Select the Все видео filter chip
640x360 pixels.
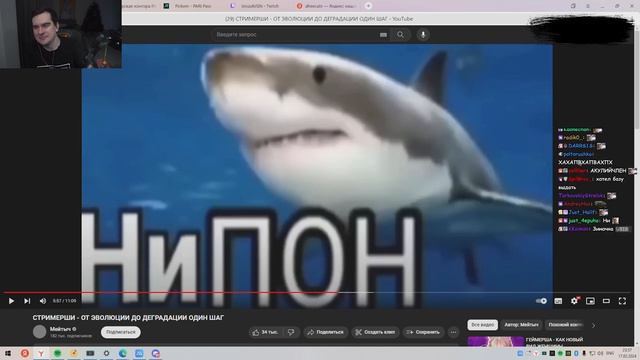pos(482,325)
